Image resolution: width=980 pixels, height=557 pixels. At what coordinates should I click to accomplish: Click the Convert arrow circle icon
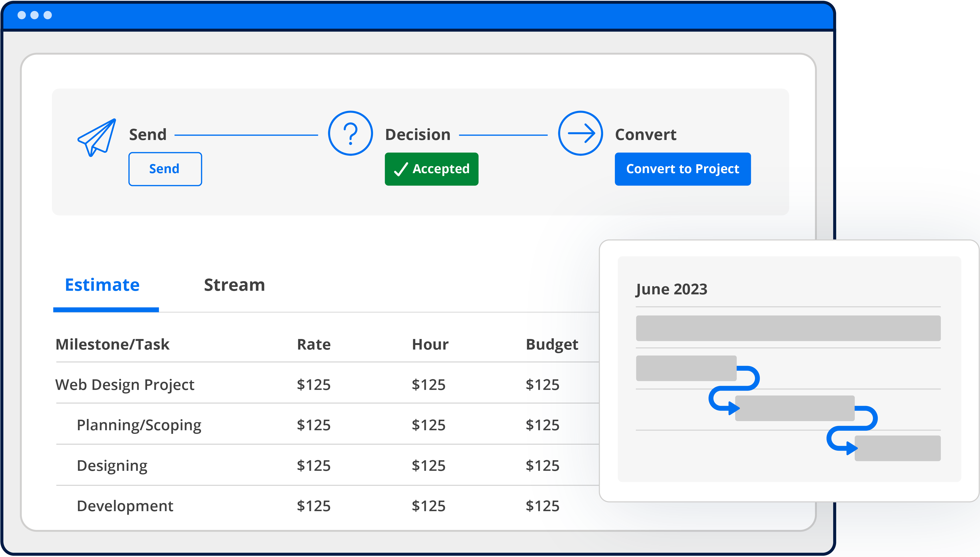tap(580, 133)
